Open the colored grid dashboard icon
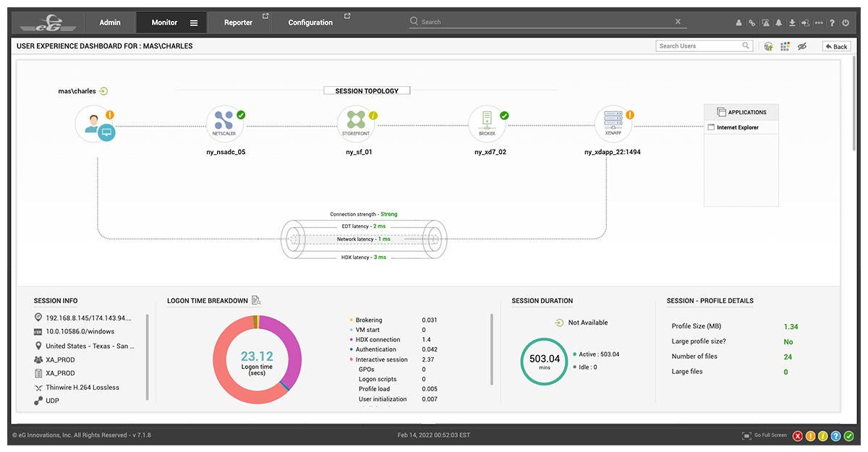 point(785,46)
